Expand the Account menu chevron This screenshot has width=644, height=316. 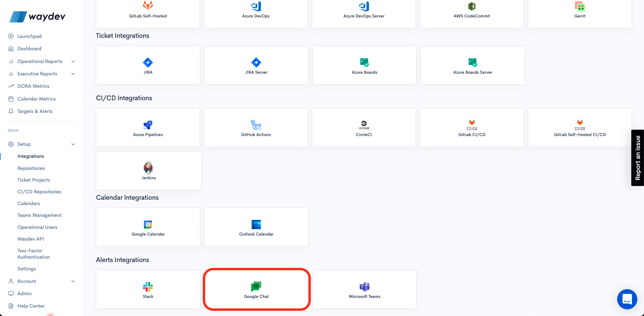click(73, 281)
